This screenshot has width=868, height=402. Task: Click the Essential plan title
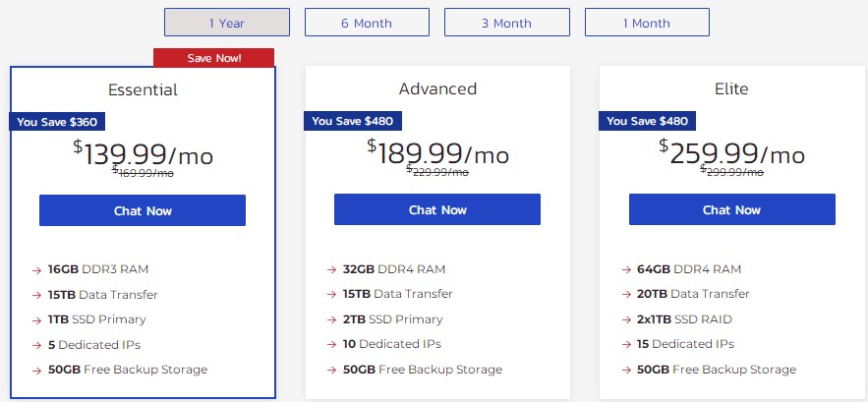point(143,89)
